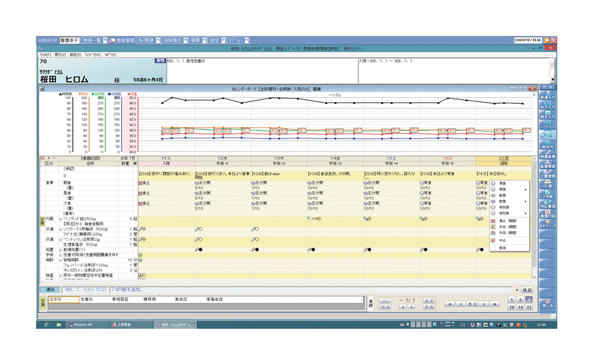Screen dimensions: 590x364
Task: Open the 表示(V) menu
Action: [x=60, y=54]
